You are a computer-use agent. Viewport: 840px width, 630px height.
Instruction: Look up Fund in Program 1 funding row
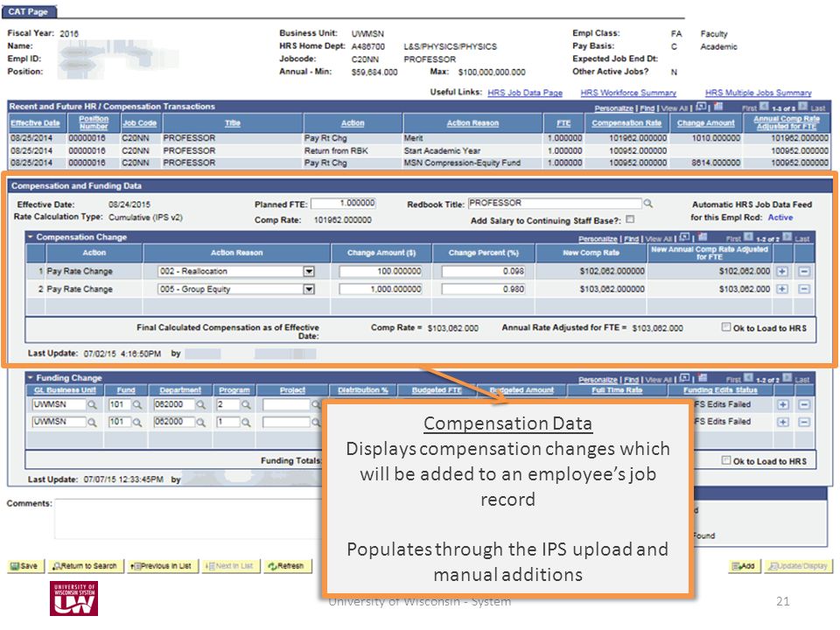(x=137, y=423)
